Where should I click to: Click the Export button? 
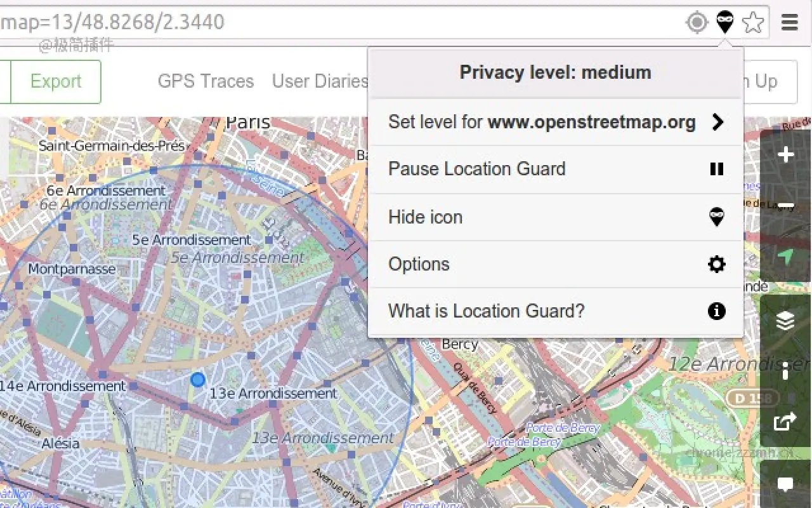[x=56, y=81]
